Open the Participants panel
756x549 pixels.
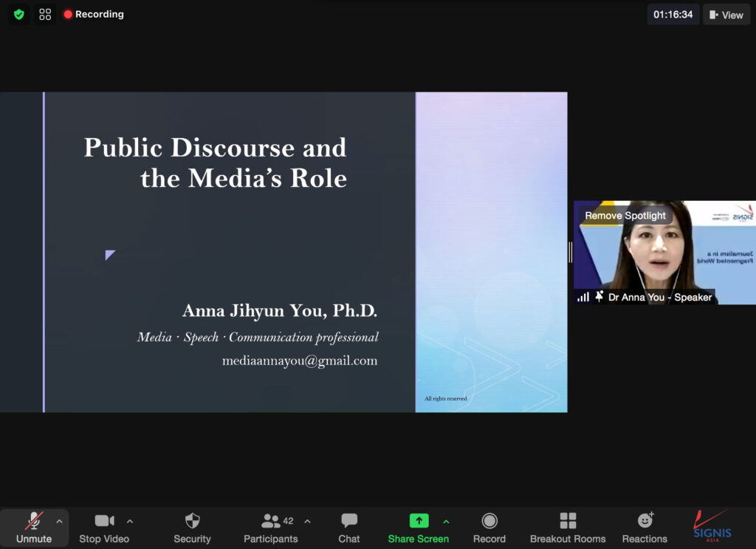point(271,521)
